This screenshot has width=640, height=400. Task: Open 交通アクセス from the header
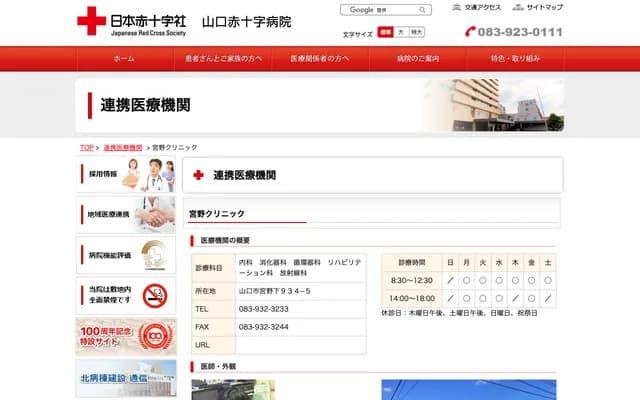click(x=476, y=7)
